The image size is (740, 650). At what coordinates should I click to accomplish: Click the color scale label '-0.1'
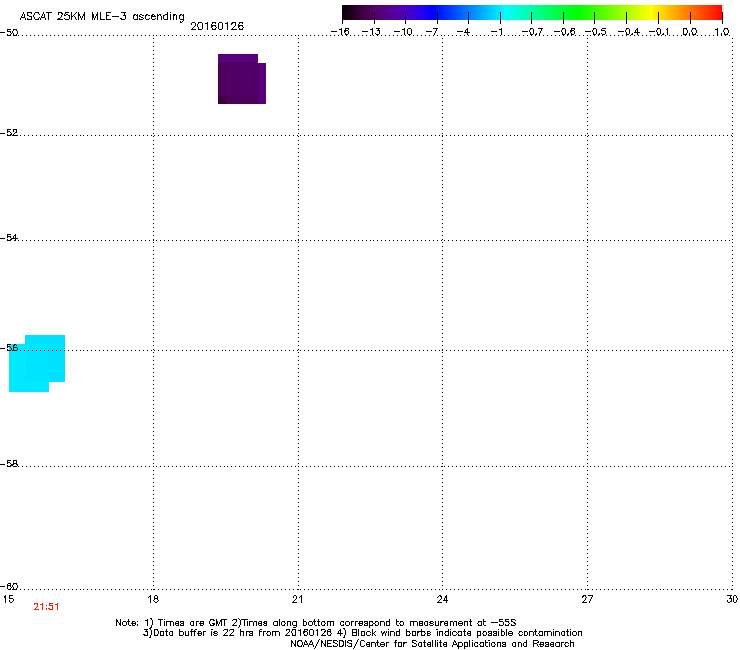[x=659, y=32]
